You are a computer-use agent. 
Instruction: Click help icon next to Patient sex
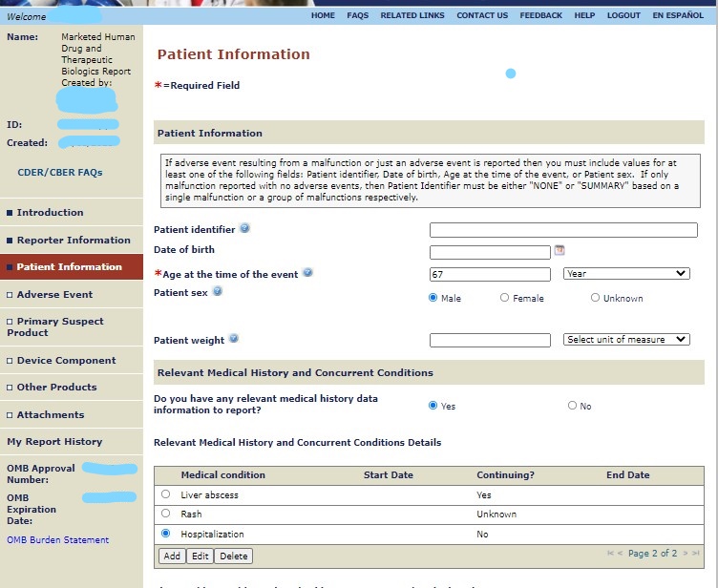[218, 291]
